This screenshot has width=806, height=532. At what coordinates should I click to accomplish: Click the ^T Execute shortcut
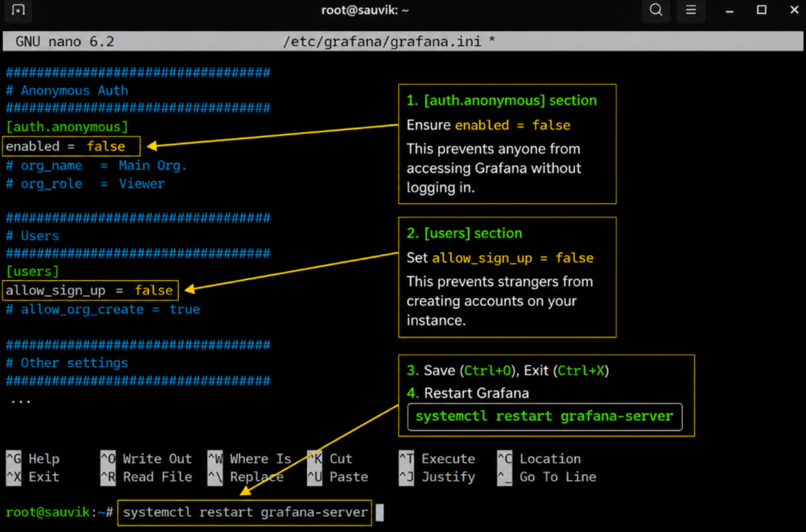(437, 459)
